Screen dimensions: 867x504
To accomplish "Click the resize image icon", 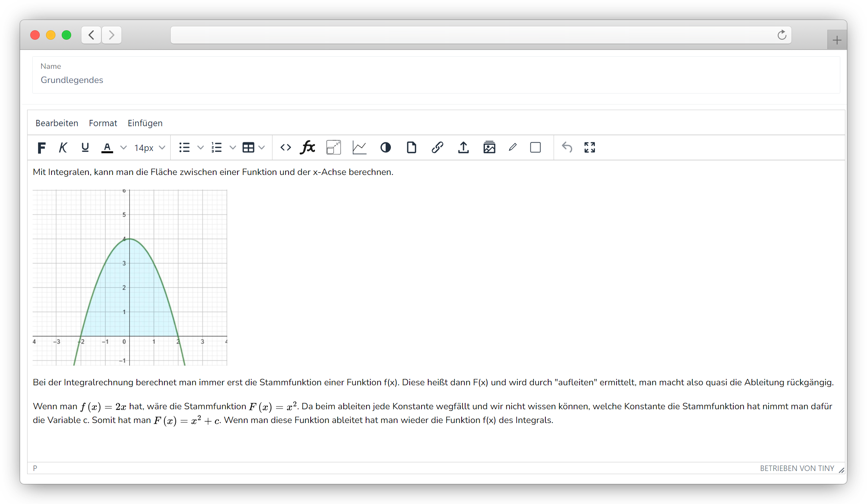I will [x=333, y=148].
